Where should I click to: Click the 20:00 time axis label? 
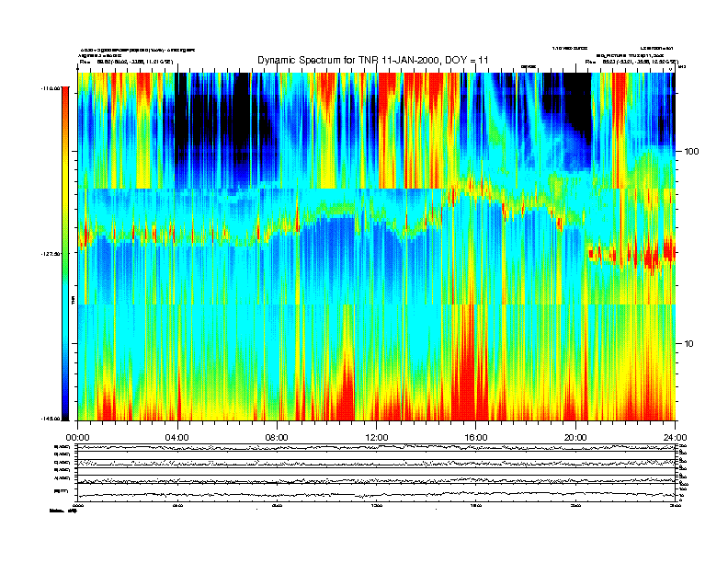tap(575, 437)
